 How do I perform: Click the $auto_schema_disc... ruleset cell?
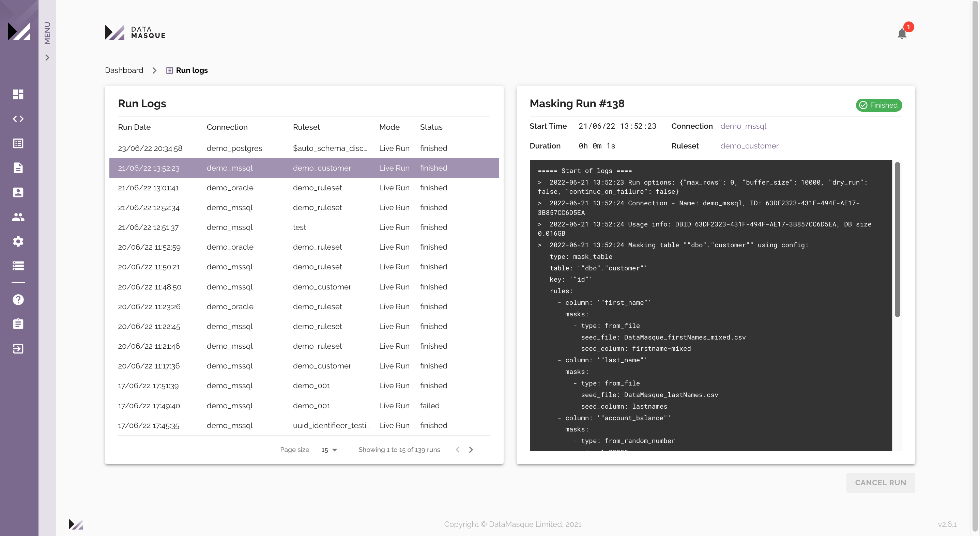[330, 148]
